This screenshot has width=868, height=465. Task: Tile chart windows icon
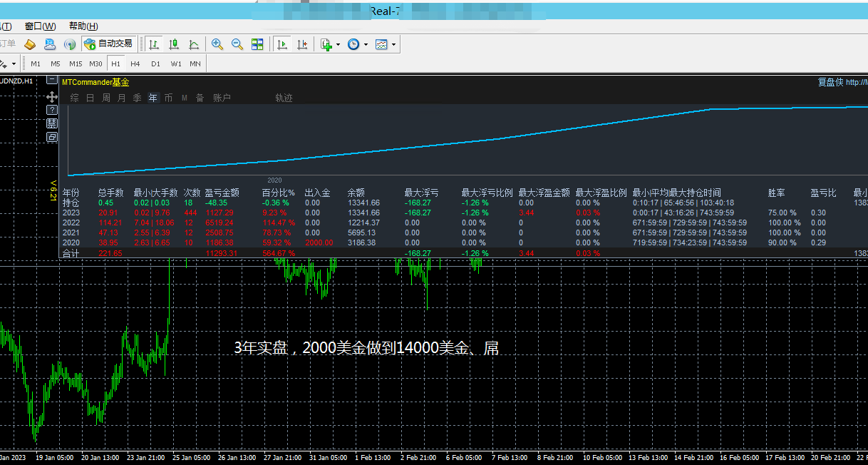[257, 44]
